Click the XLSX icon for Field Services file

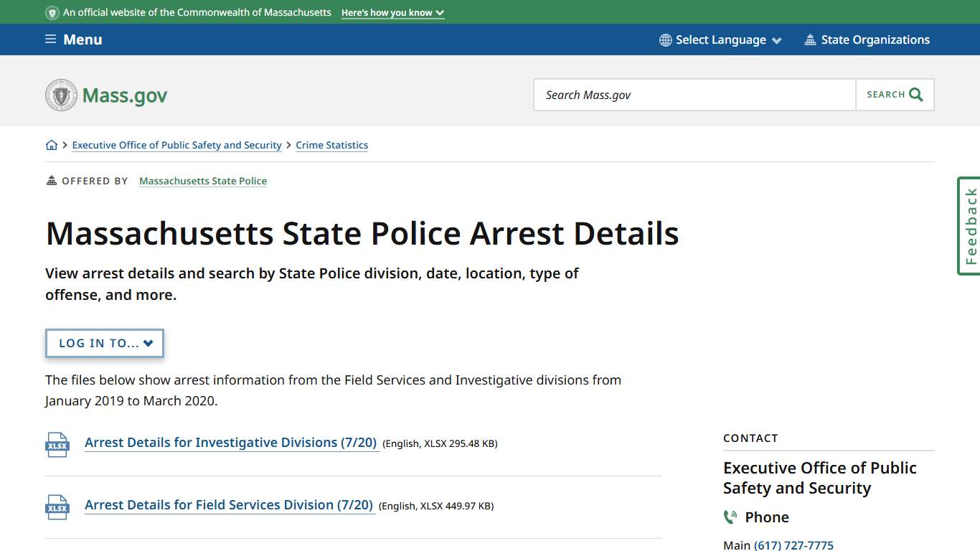tap(57, 507)
